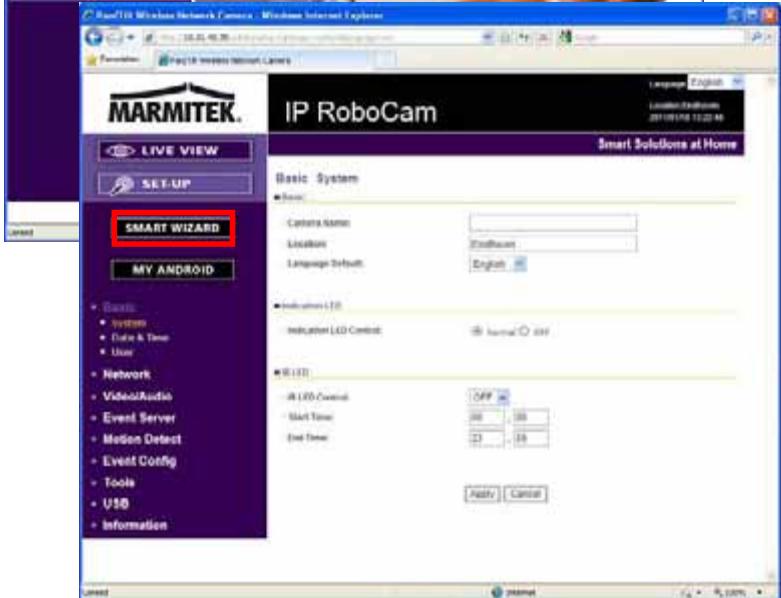This screenshot has width=781, height=598.
Task: Click the search magnifier icon in toolbar
Action: [756, 37]
